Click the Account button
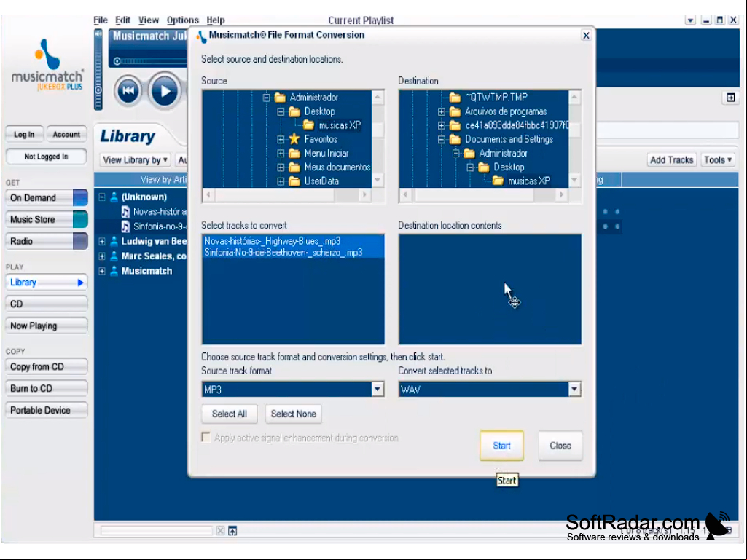Screen dimensions: 747x560 67,134
